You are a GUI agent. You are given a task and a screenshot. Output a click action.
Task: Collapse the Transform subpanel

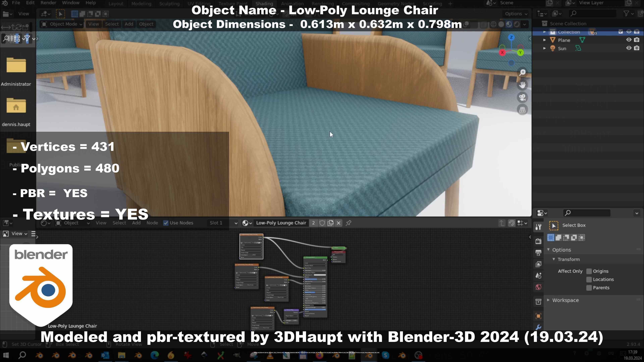click(554, 259)
